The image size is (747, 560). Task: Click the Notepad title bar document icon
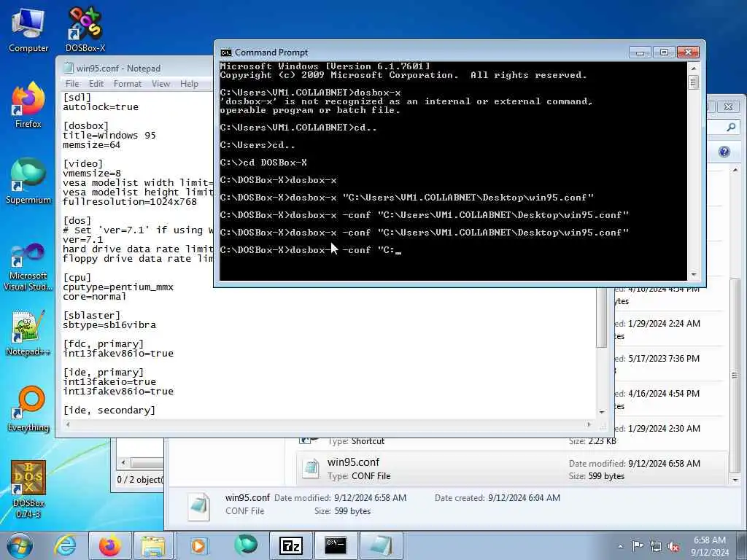click(68, 68)
